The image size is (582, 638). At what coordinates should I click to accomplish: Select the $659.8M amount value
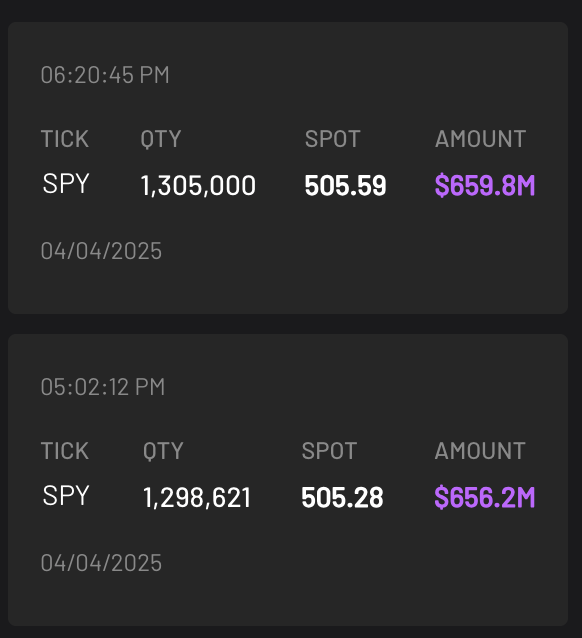485,186
